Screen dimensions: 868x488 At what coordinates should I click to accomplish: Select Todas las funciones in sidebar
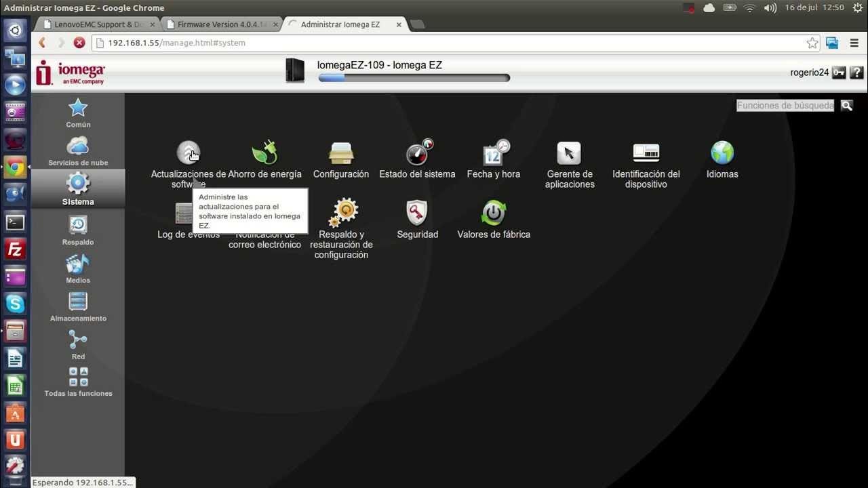[78, 382]
